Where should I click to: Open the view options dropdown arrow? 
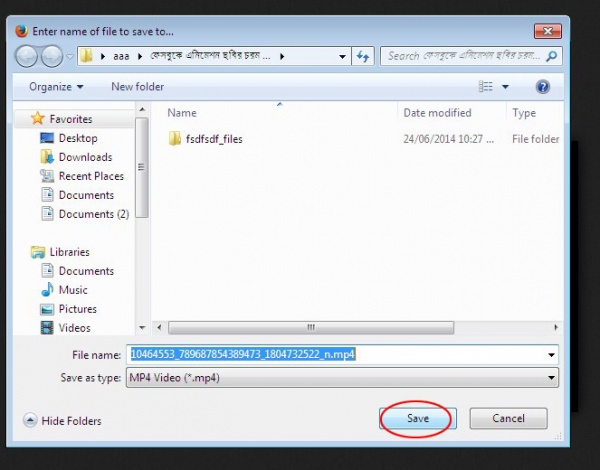point(505,87)
